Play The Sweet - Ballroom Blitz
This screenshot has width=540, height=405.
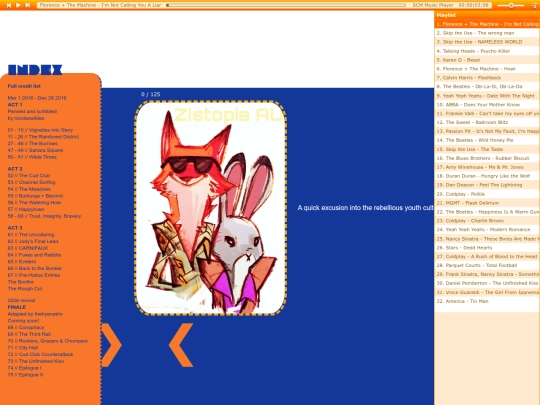coord(487,122)
